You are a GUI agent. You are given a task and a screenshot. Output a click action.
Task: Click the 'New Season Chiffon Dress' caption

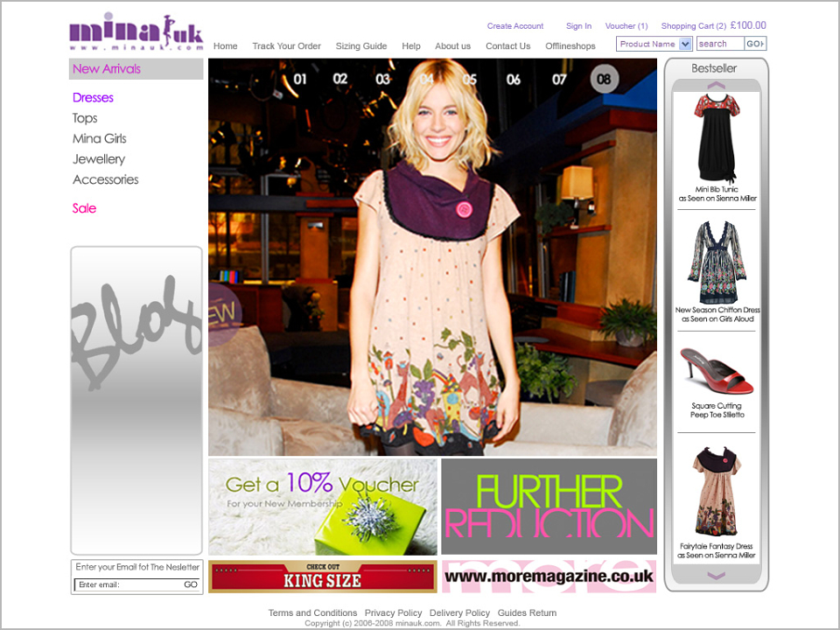pos(717,310)
